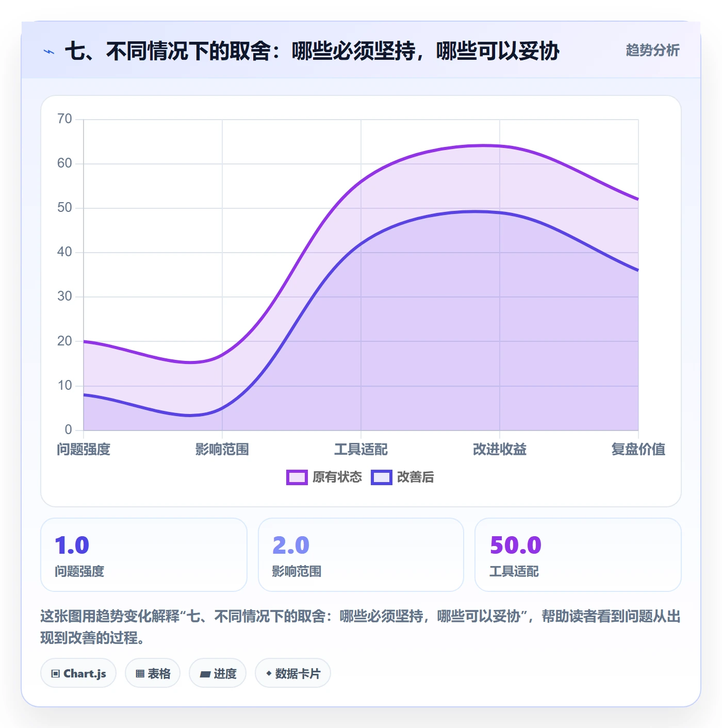The image size is (722, 728).
Task: Click the 10 value on the y-axis
Action: click(x=64, y=385)
